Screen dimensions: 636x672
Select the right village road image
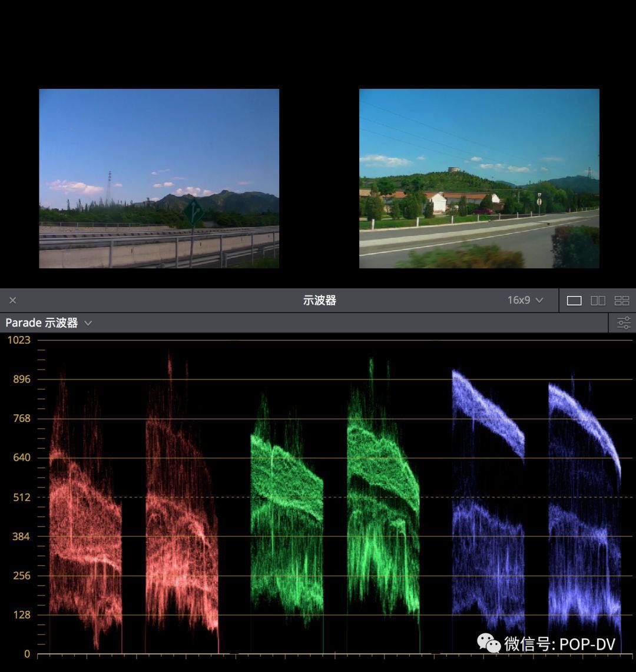(x=479, y=178)
